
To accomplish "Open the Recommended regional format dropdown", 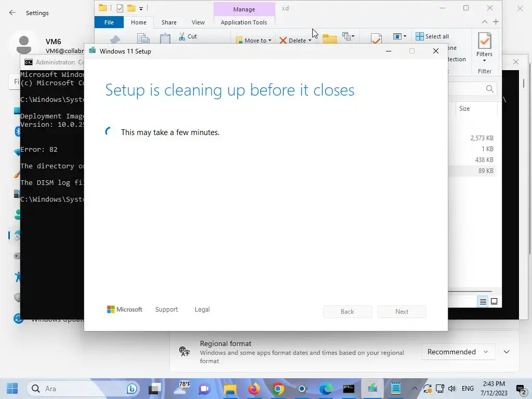I will 458,352.
